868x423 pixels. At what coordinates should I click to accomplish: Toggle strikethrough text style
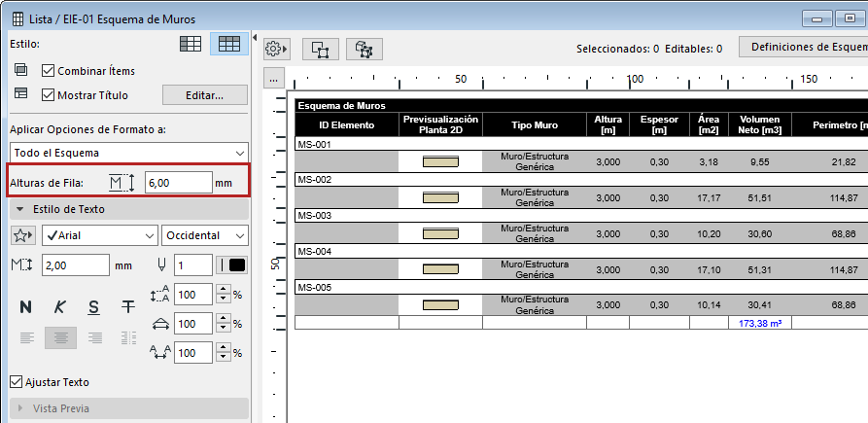pyautogui.click(x=128, y=307)
